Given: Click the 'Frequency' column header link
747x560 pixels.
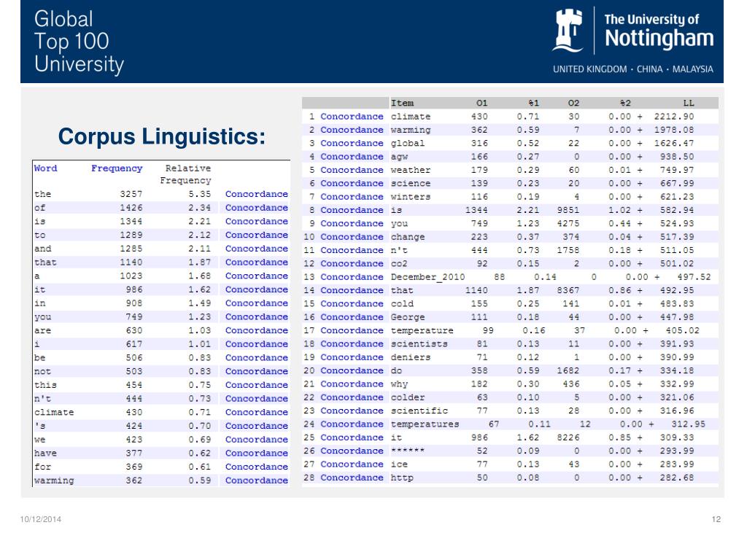Looking at the screenshot, I should coord(117,168).
